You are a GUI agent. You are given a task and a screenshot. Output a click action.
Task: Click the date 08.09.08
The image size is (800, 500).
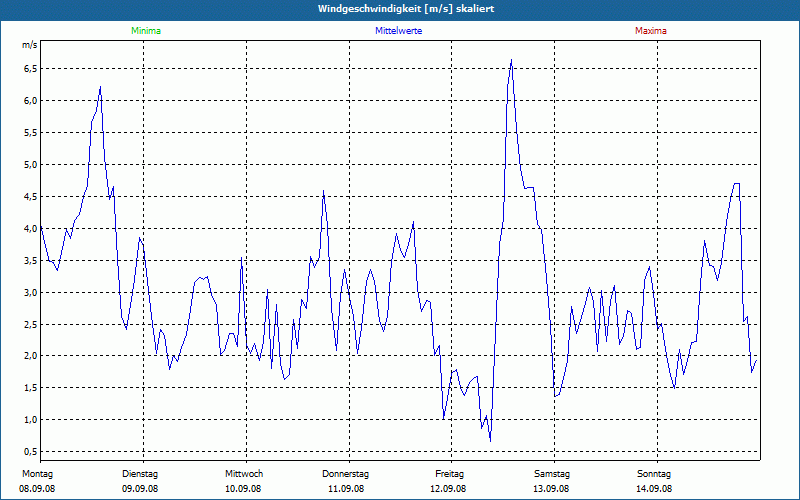pos(37,489)
